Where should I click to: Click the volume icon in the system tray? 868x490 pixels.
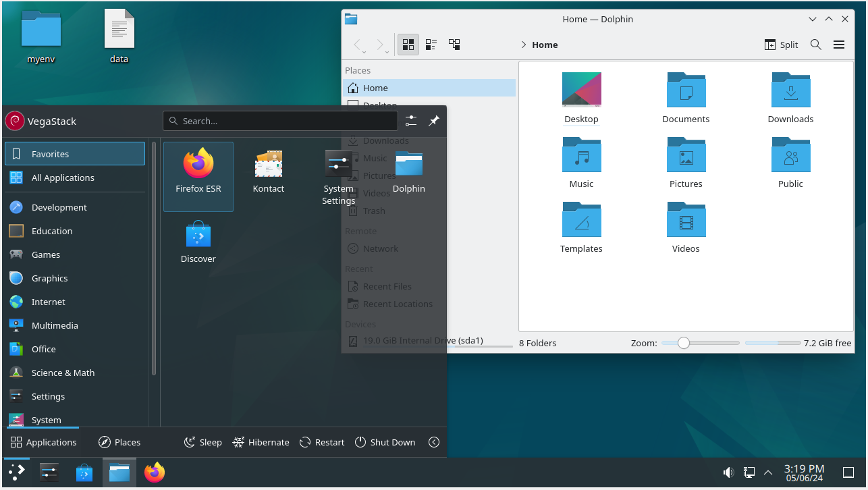728,472
